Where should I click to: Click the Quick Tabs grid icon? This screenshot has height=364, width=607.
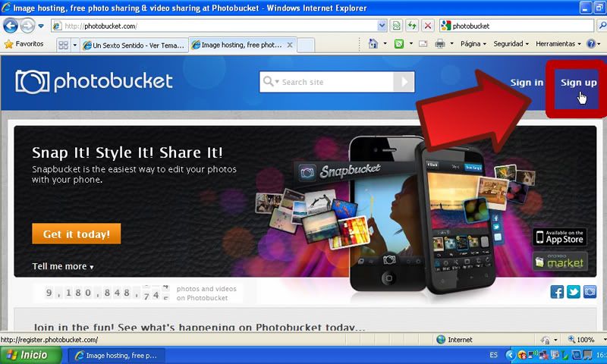point(63,45)
